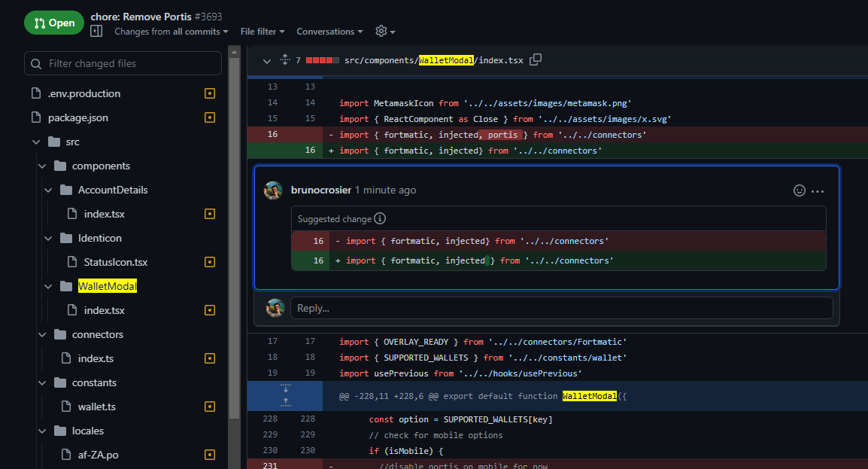
Task: Collapse the locales folder
Action: pos(42,431)
